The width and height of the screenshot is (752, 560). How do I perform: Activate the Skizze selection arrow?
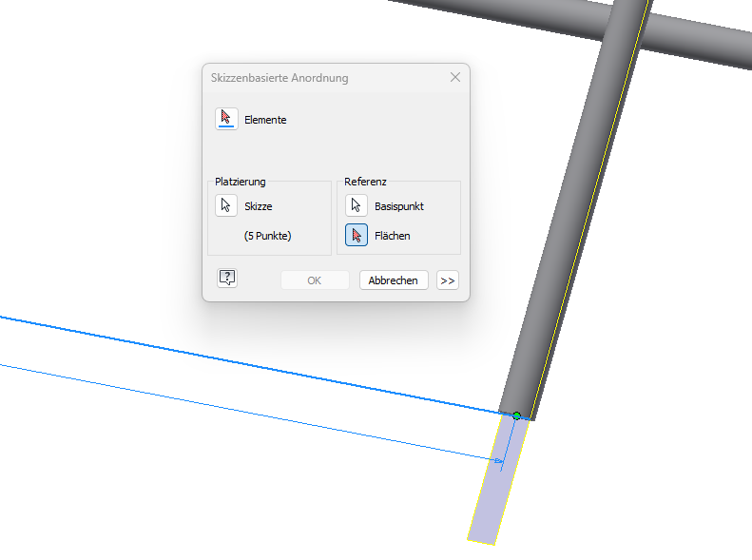tap(226, 205)
